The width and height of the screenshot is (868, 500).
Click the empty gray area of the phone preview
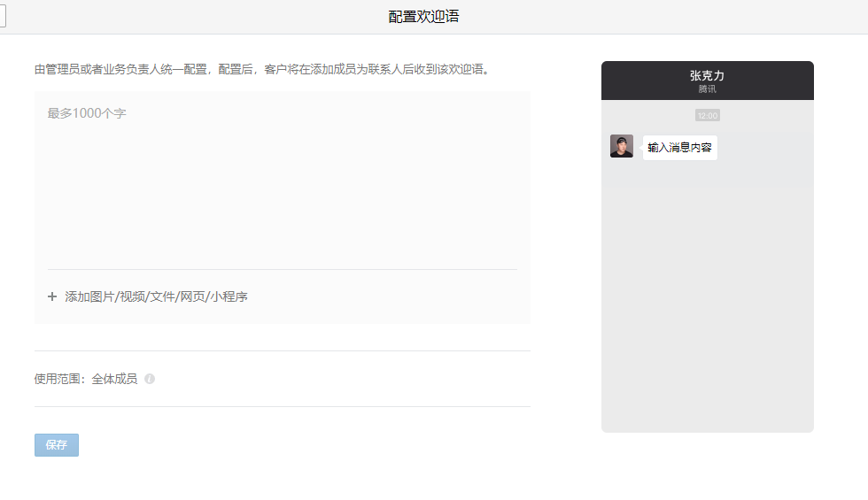coord(707,310)
